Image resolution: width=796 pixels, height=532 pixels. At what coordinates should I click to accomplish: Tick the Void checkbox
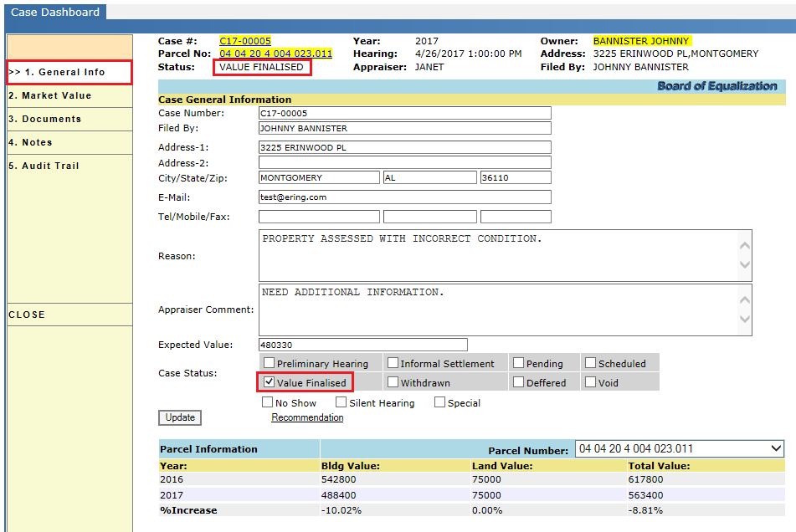tap(590, 382)
